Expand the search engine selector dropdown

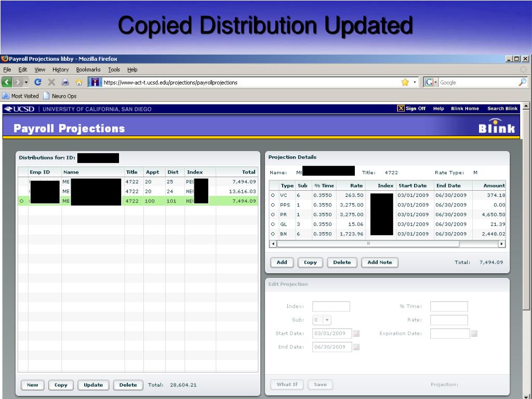[436, 82]
